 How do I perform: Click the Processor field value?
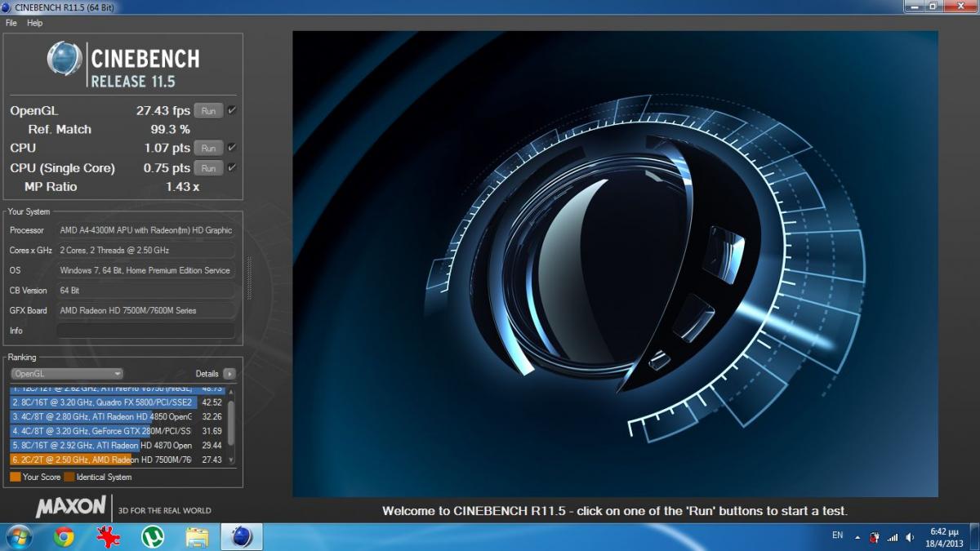click(x=145, y=230)
